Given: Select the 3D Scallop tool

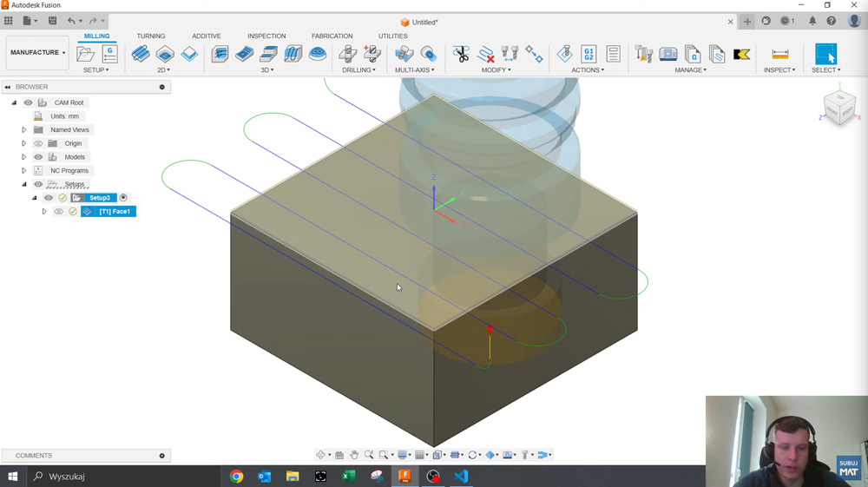Looking at the screenshot, I should click(x=317, y=54).
